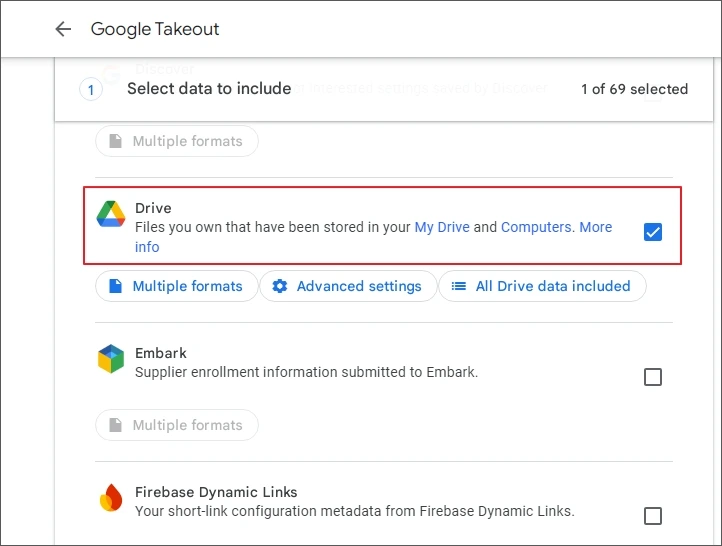The image size is (722, 546).
Task: Go back using the arrow icon
Action: tap(63, 29)
